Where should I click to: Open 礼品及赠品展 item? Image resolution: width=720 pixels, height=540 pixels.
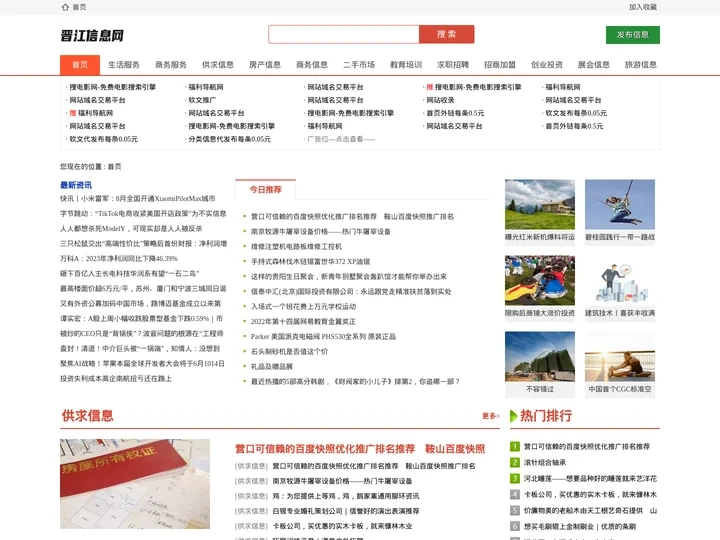click(x=271, y=367)
